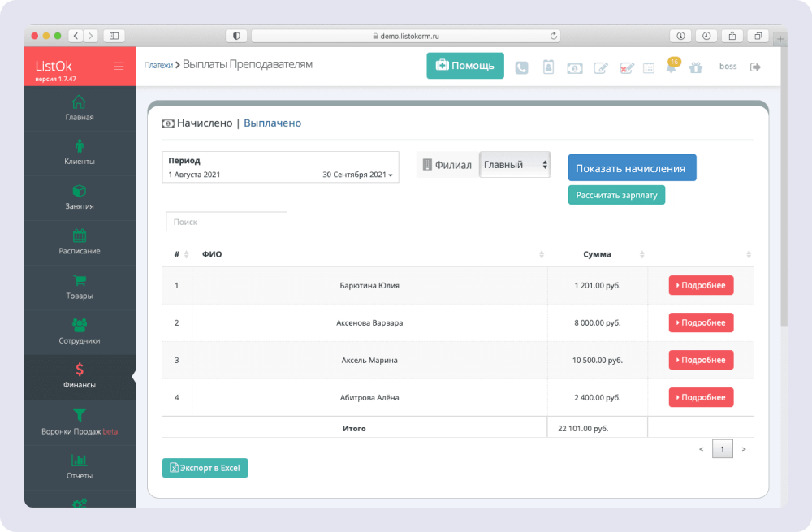The width and height of the screenshot is (812, 532).
Task: Open the gift icon in header
Action: (x=695, y=68)
